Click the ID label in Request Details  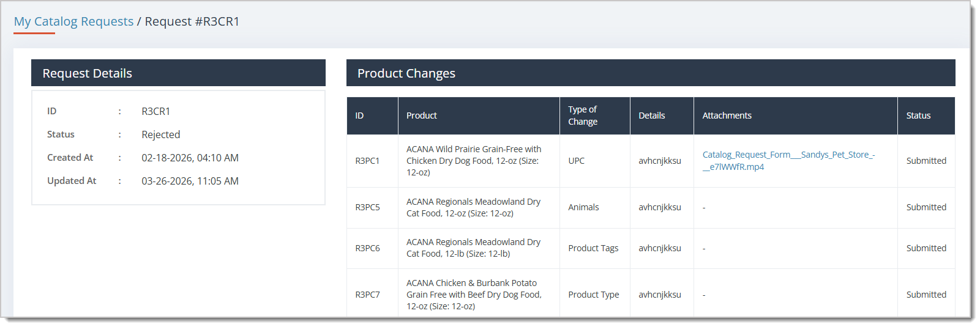pos(51,111)
